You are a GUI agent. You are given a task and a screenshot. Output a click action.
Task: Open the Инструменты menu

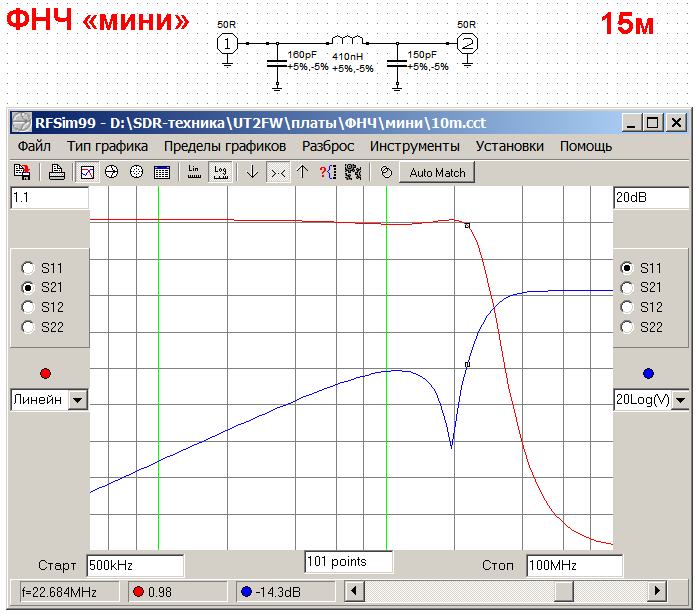click(415, 146)
